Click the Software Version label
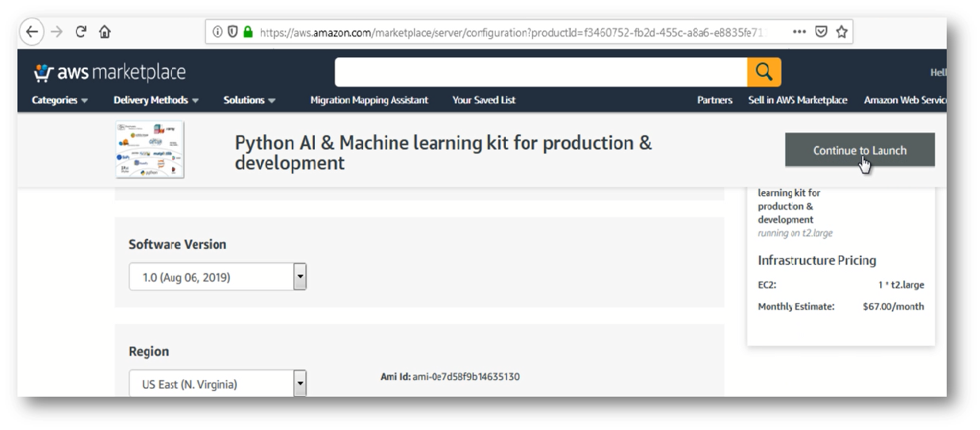Viewport: 980px width, 430px height. pyautogui.click(x=178, y=244)
